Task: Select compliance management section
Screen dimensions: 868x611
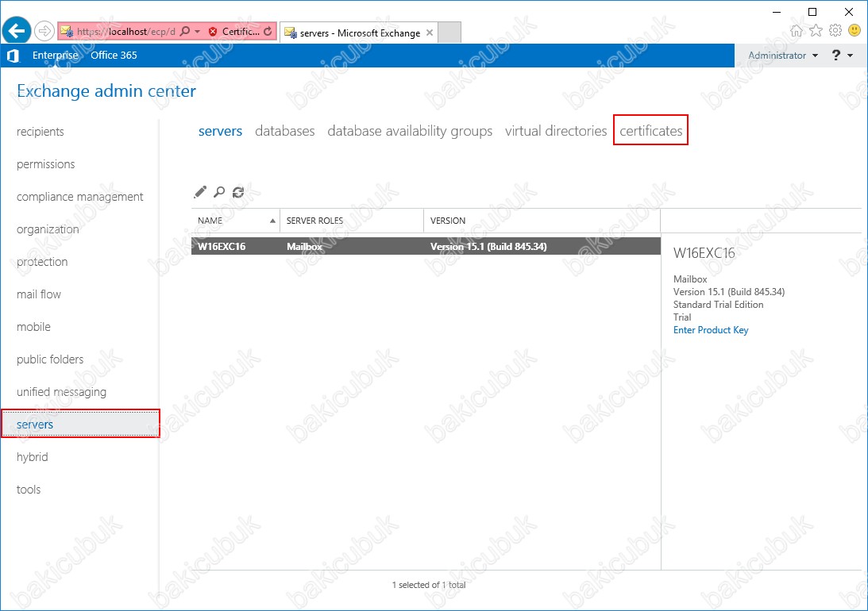Action: 79,197
